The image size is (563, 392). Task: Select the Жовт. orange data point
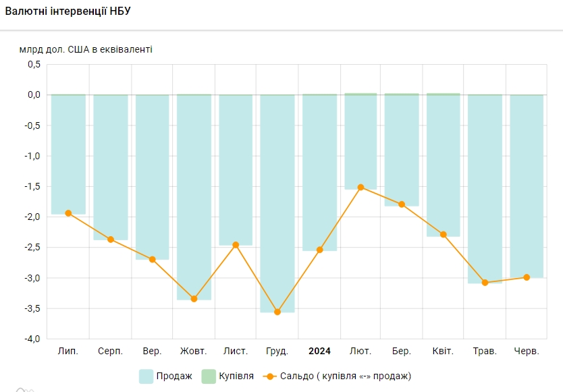click(x=194, y=299)
